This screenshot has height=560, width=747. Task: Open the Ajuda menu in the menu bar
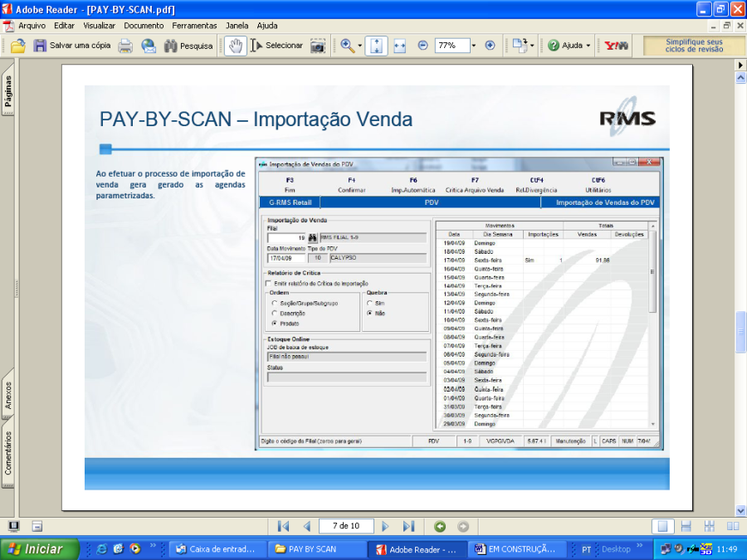[266, 26]
